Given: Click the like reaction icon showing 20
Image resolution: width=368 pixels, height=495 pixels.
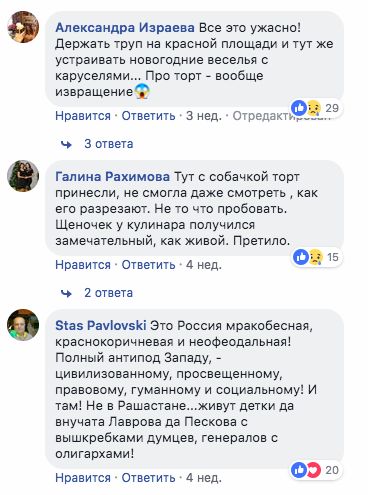Looking at the screenshot, I should [x=299, y=470].
